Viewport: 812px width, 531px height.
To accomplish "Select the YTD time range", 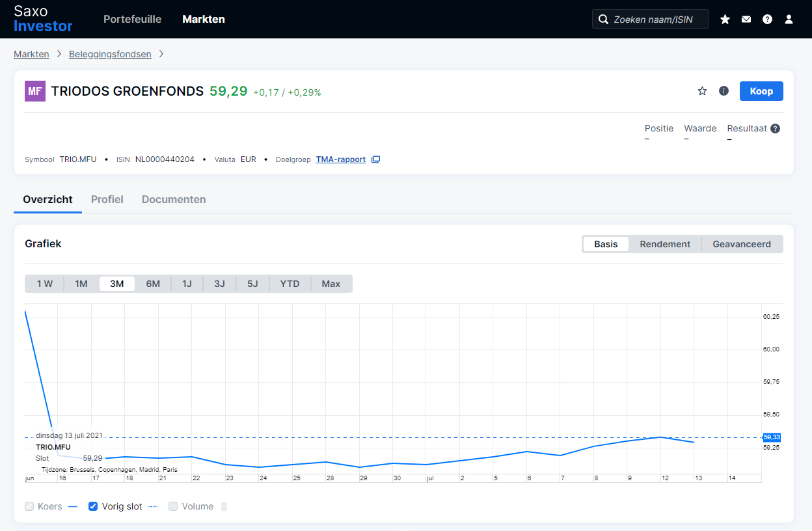I will 290,284.
